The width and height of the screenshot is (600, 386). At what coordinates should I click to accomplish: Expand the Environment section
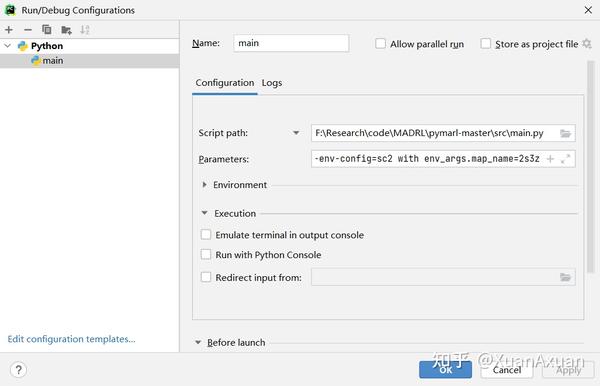click(205, 185)
